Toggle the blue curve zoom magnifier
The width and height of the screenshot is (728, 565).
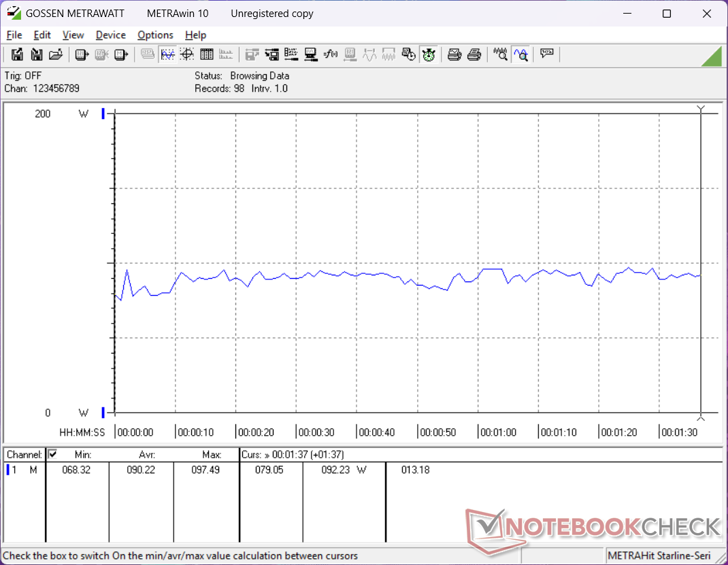pyautogui.click(x=521, y=55)
